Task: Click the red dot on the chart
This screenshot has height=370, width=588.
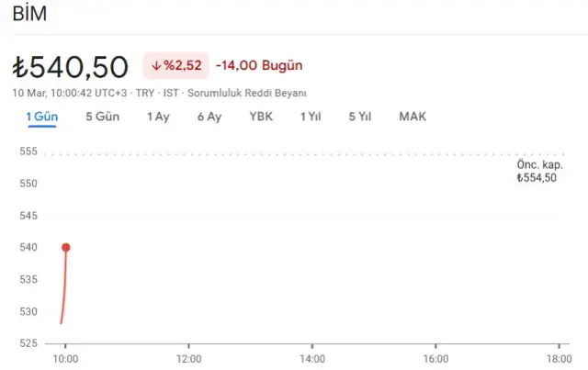Action: tap(66, 247)
